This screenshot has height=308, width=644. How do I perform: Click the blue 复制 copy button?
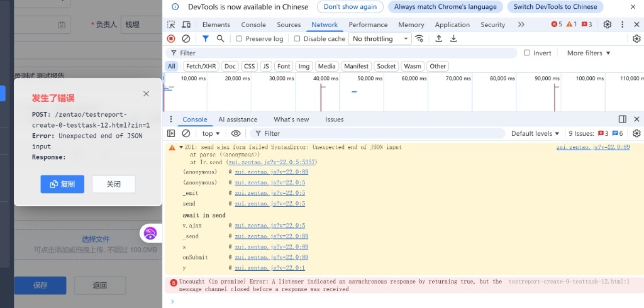[62, 184]
